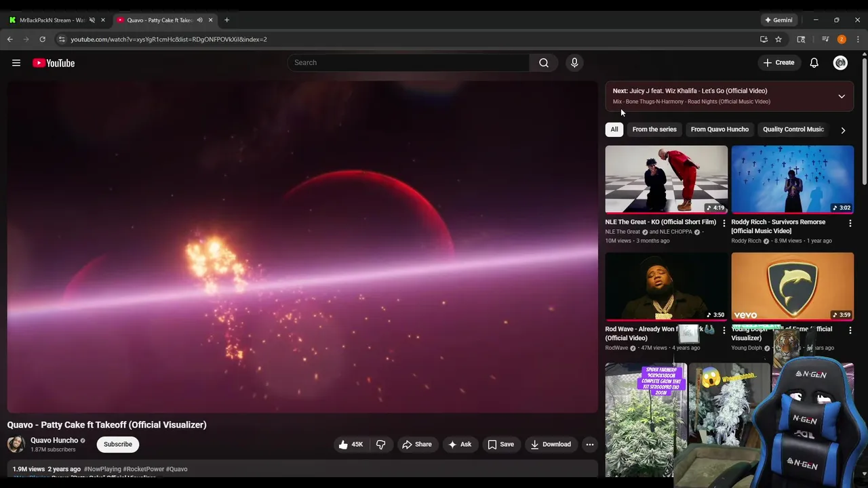Click the Quavo video player area
This screenshot has width=868, height=488.
[302, 247]
